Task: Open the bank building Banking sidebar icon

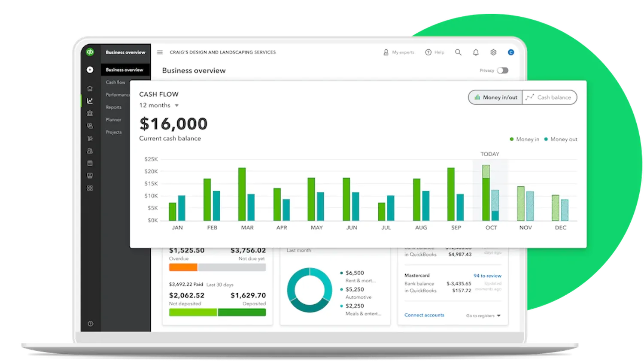Action: point(90,113)
